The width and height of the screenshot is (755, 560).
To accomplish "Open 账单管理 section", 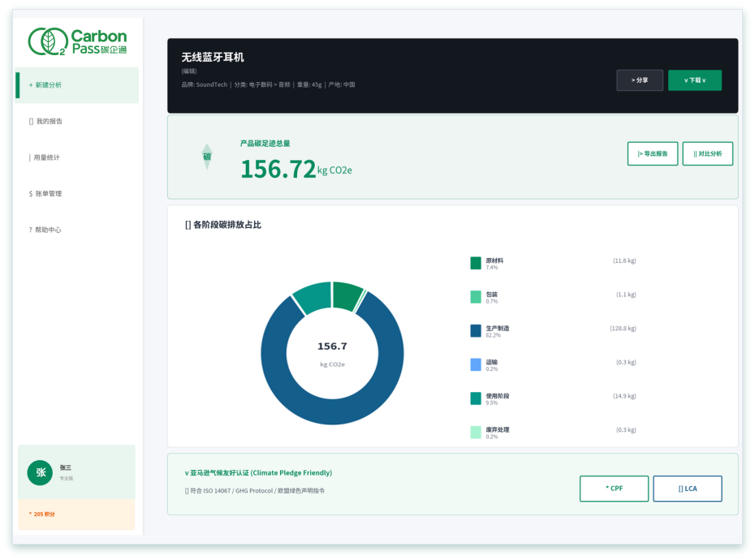I will (77, 194).
